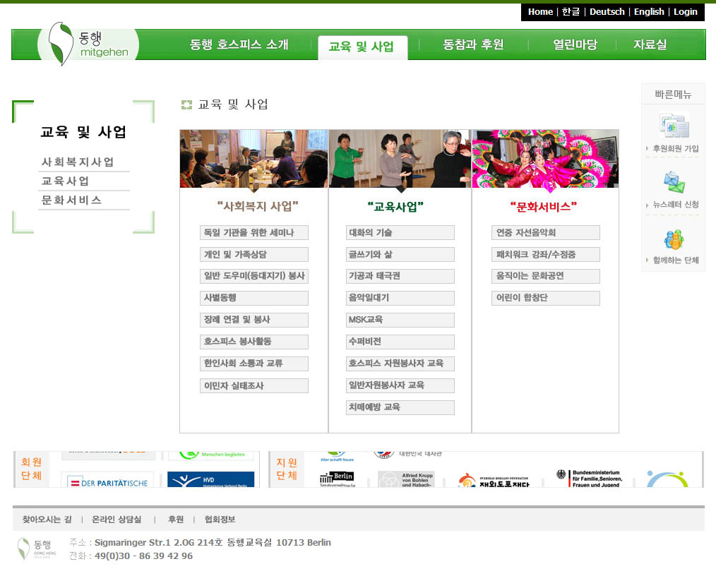716x588 pixels.
Task: Click the Berlin sponsor logo
Action: (x=337, y=478)
